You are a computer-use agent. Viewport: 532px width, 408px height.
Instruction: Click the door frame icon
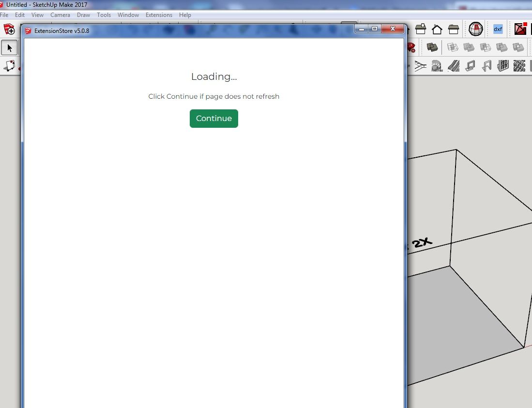coord(486,66)
